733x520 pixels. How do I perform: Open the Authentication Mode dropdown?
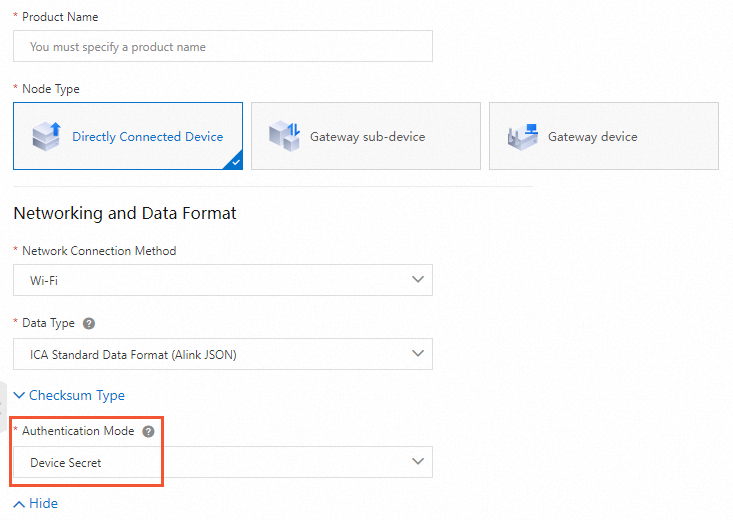pyautogui.click(x=223, y=462)
